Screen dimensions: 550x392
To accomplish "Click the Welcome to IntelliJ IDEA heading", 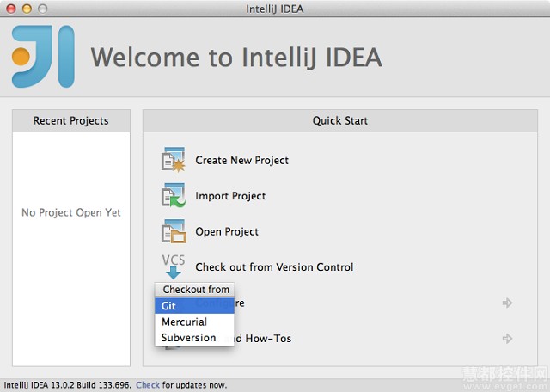I will click(x=236, y=58).
